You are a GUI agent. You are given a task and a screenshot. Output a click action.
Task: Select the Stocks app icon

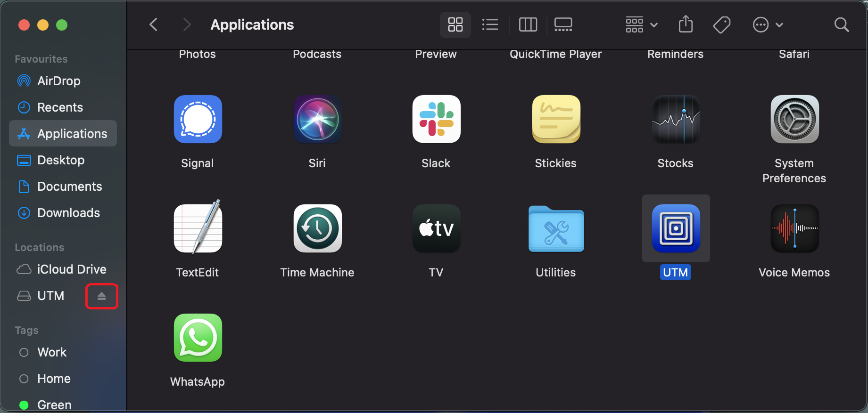[x=676, y=119]
